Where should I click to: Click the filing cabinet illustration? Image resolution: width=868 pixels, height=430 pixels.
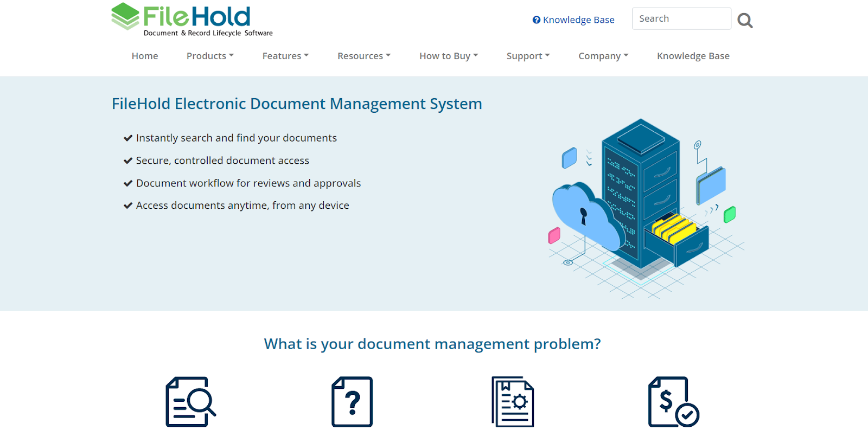coord(646,209)
